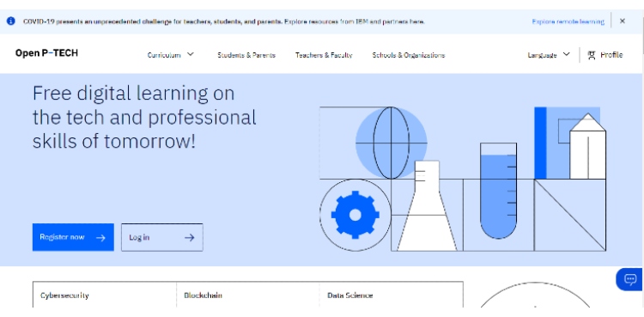This screenshot has height=317, width=644.
Task: Expand the Language chevron arrow
Action: 567,54
